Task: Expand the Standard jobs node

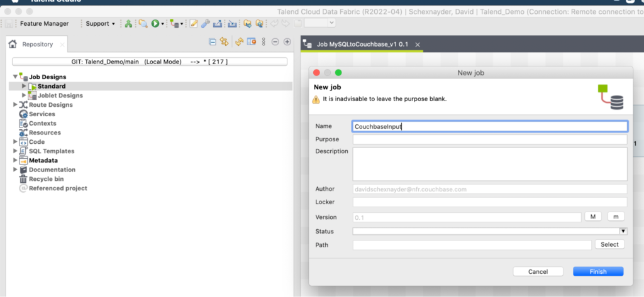Action: pyautogui.click(x=24, y=86)
